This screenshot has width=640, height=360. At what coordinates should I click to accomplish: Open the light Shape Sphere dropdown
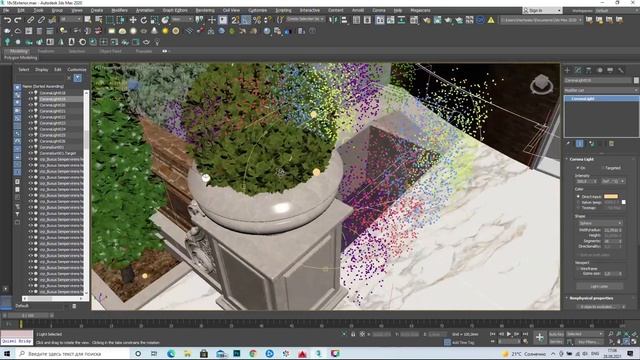click(600, 223)
